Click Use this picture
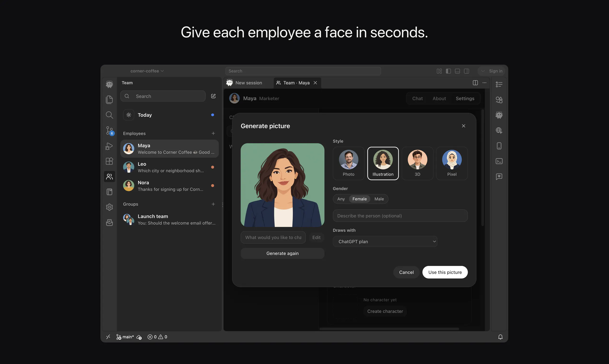 click(445, 272)
